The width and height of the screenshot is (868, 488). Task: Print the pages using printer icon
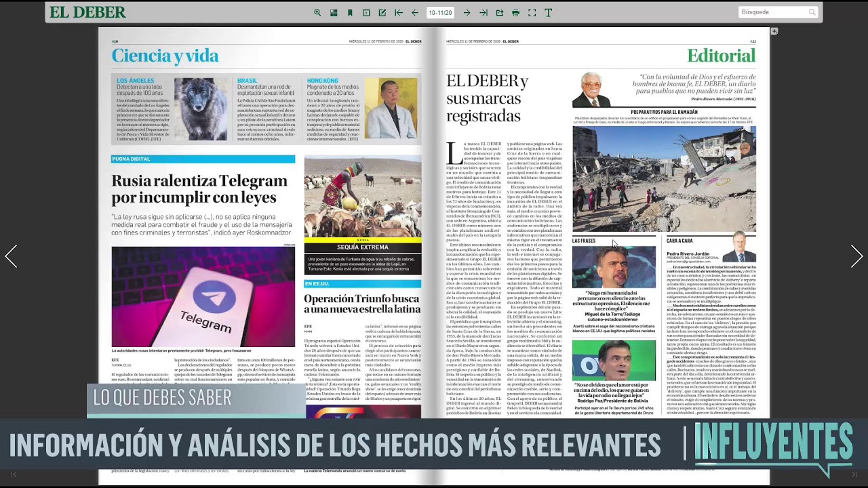516,12
